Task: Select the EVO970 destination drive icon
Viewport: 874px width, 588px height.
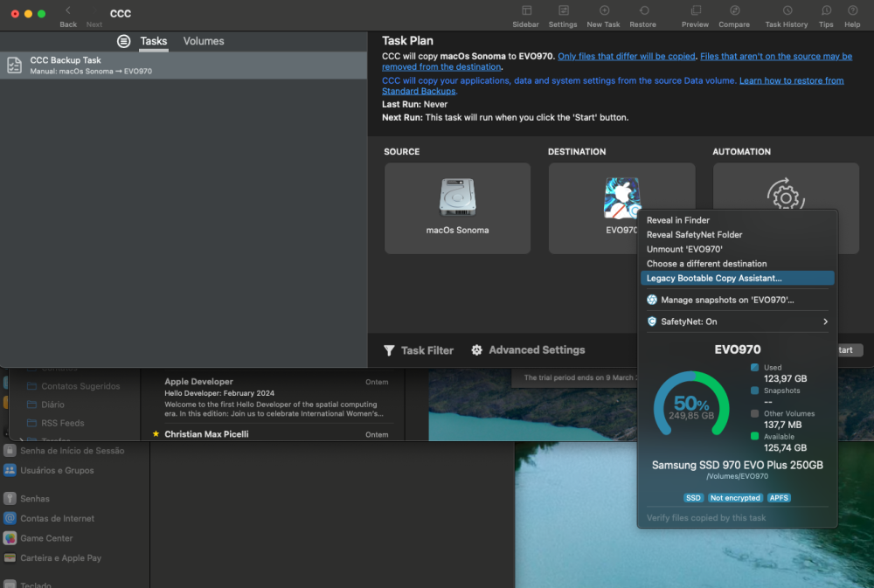Action: click(622, 197)
